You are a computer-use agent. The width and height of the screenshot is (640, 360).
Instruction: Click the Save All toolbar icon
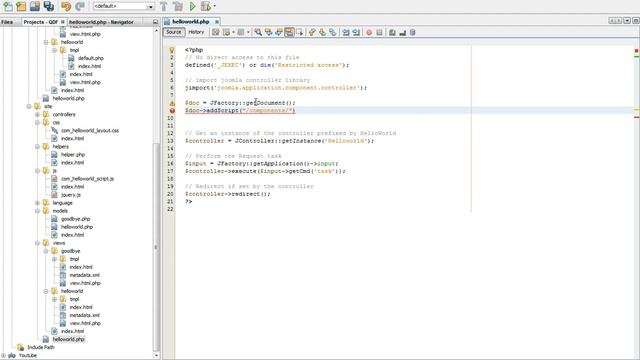tap(49, 6)
